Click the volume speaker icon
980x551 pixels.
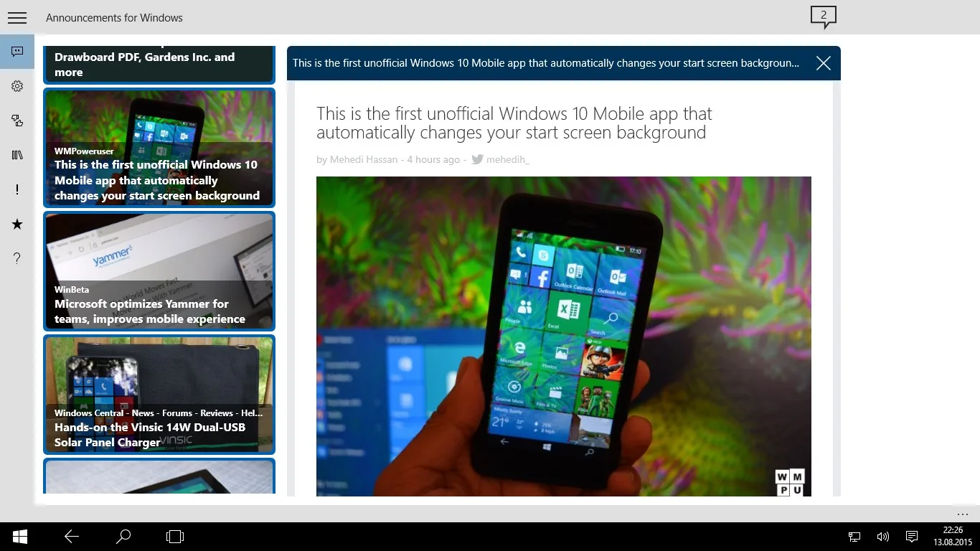coord(883,537)
